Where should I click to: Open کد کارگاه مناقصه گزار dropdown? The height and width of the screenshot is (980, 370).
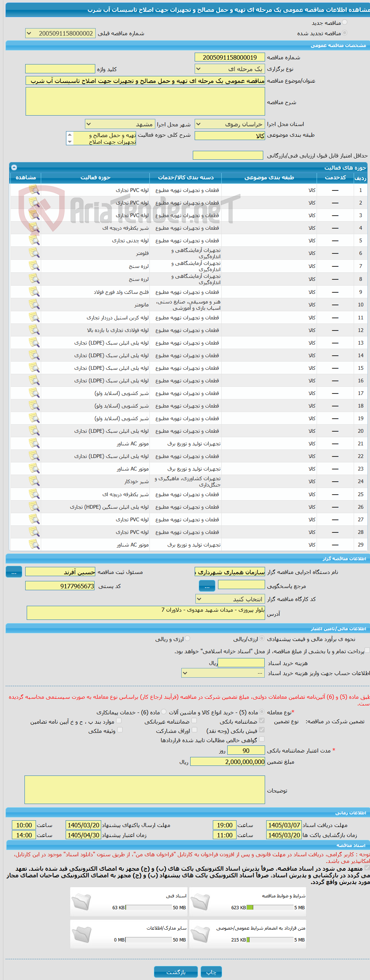230,599
